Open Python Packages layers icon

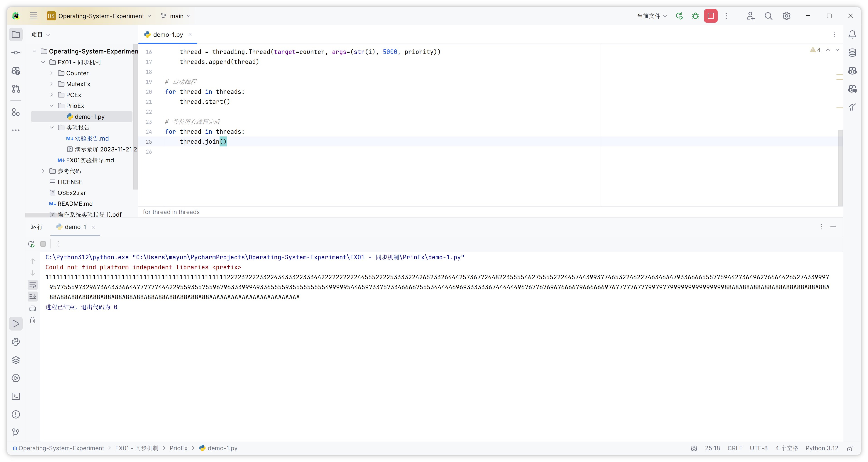(16, 360)
